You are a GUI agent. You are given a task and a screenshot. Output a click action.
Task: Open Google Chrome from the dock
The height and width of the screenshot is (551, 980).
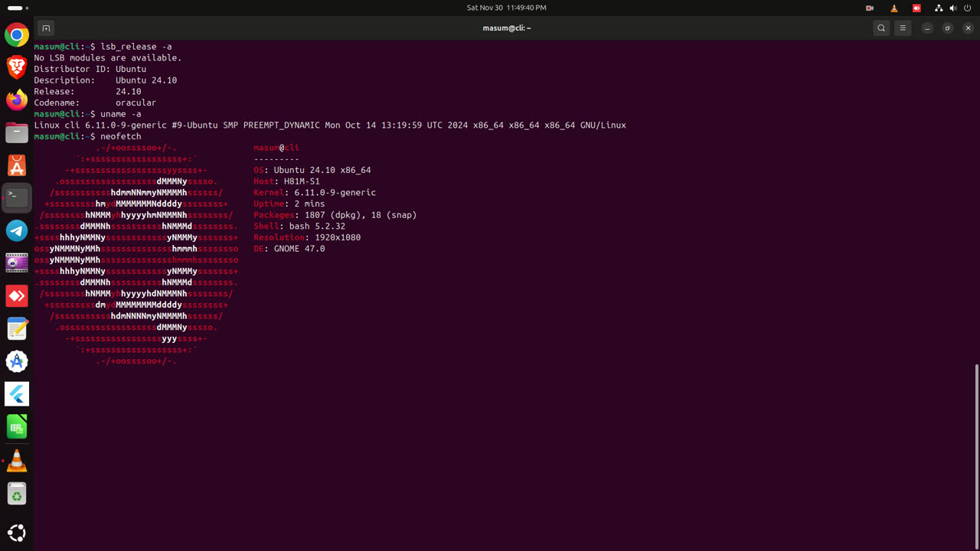[x=17, y=34]
